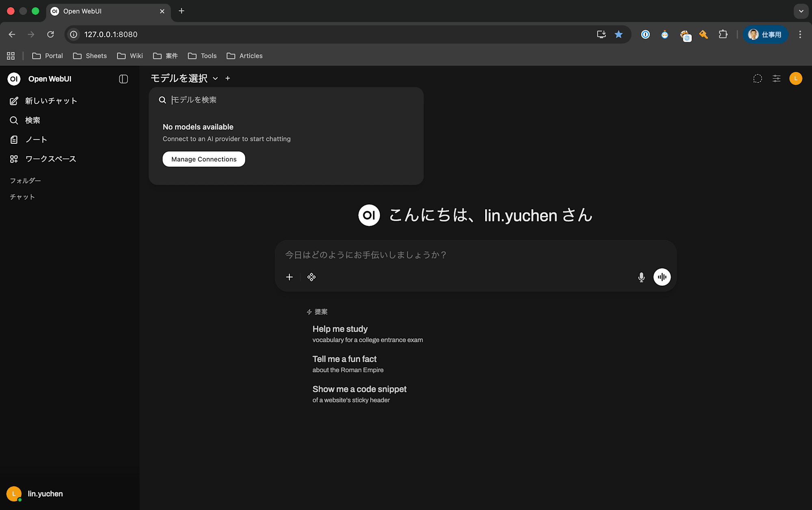Toggle temporary chat dashed circle icon

757,78
